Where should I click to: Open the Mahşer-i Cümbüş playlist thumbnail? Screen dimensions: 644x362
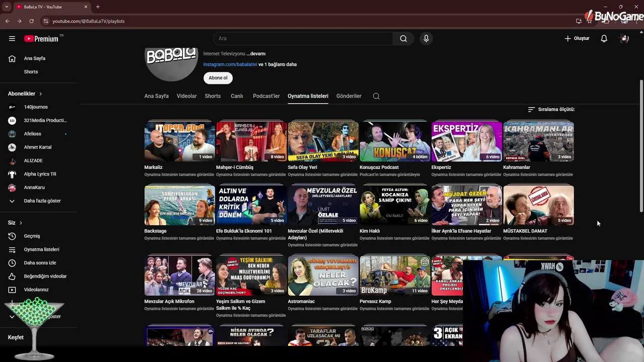(251, 142)
